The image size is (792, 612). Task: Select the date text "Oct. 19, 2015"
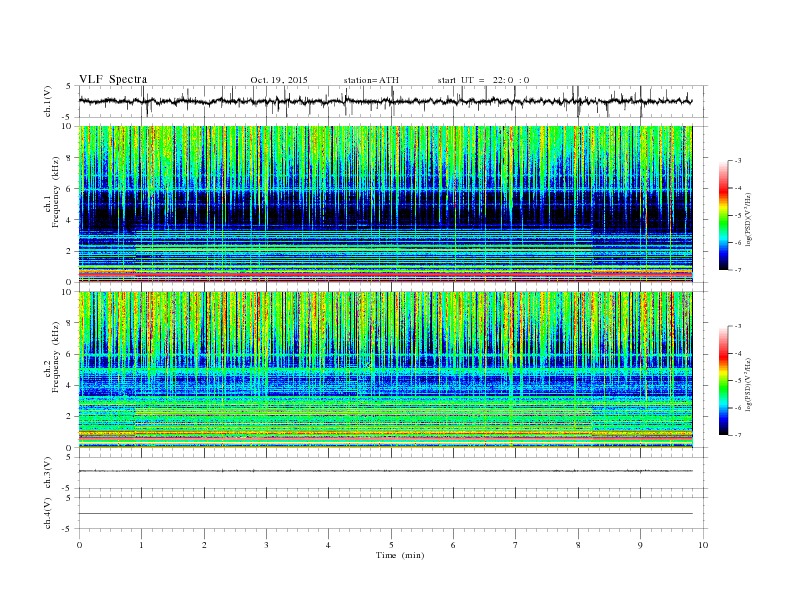point(279,80)
